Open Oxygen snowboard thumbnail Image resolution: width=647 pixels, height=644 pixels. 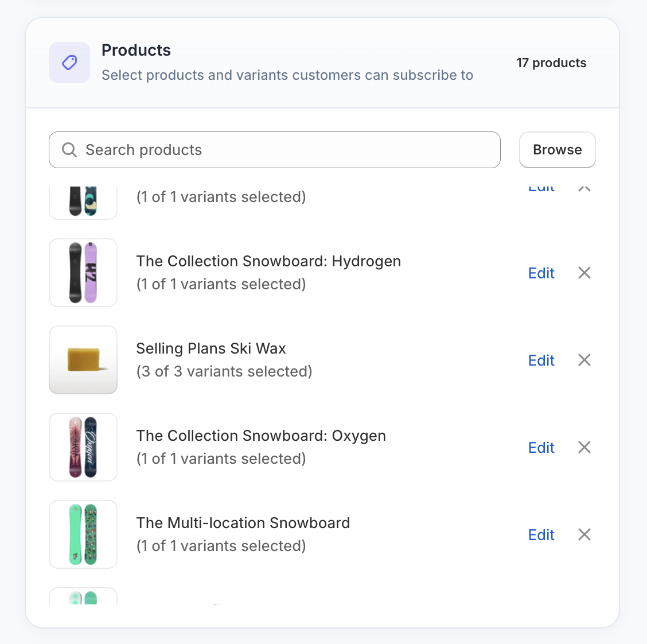83,447
